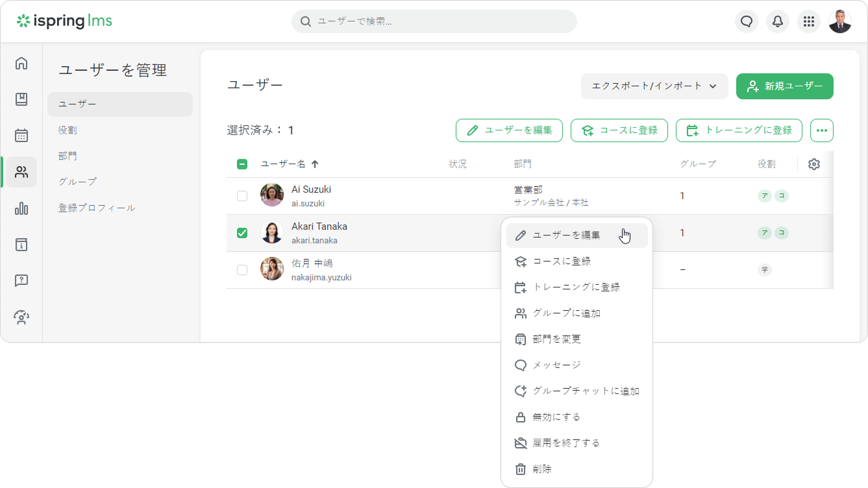
Task: Click the 新規ユーザー button
Action: [784, 86]
